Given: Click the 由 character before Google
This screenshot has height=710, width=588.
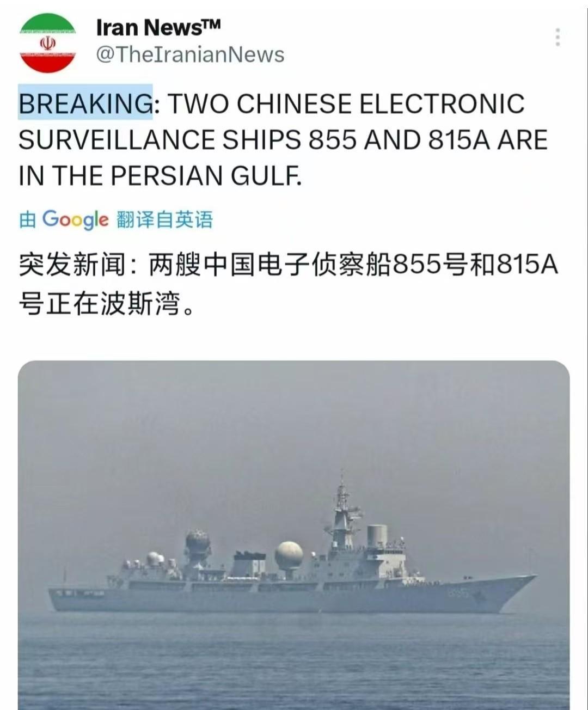Looking at the screenshot, I should 27,220.
